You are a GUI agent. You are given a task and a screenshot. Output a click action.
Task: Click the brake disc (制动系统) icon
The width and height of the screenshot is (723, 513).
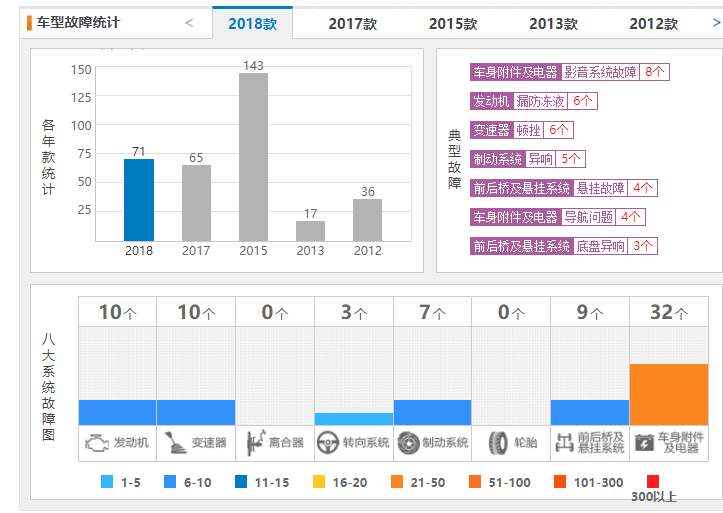[409, 443]
